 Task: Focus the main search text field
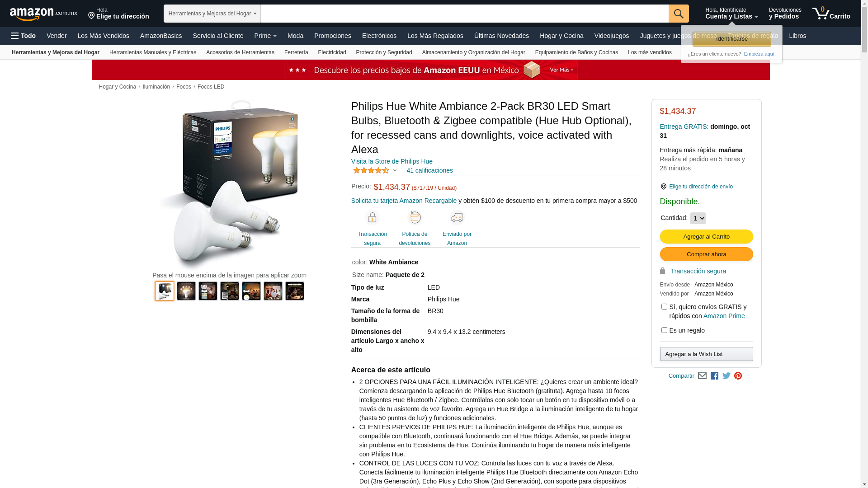point(464,14)
